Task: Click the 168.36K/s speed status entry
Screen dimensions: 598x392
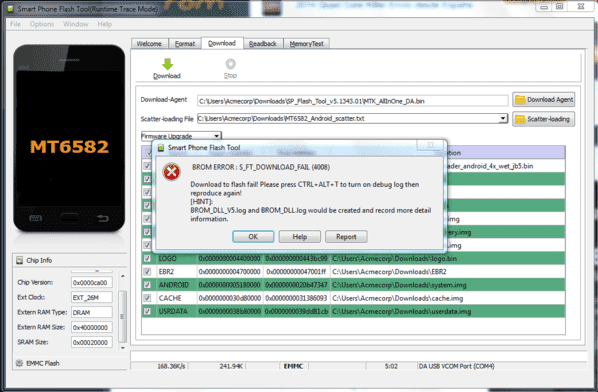Action: pyautogui.click(x=171, y=366)
